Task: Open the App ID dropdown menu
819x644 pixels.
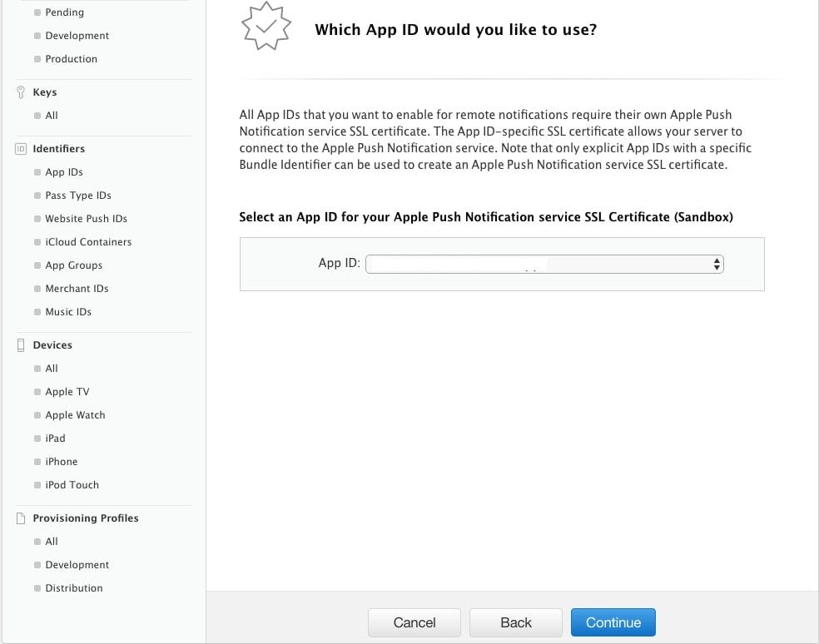Action: 544,265
